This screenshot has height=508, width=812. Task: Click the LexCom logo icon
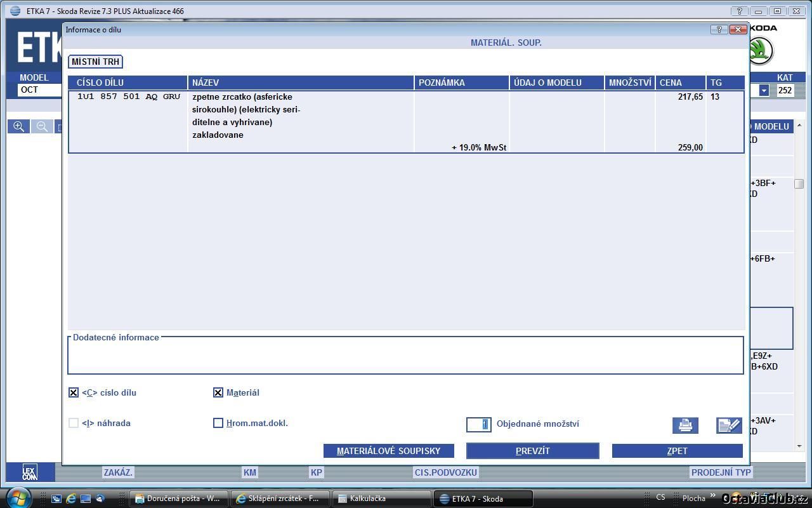pos(30,472)
